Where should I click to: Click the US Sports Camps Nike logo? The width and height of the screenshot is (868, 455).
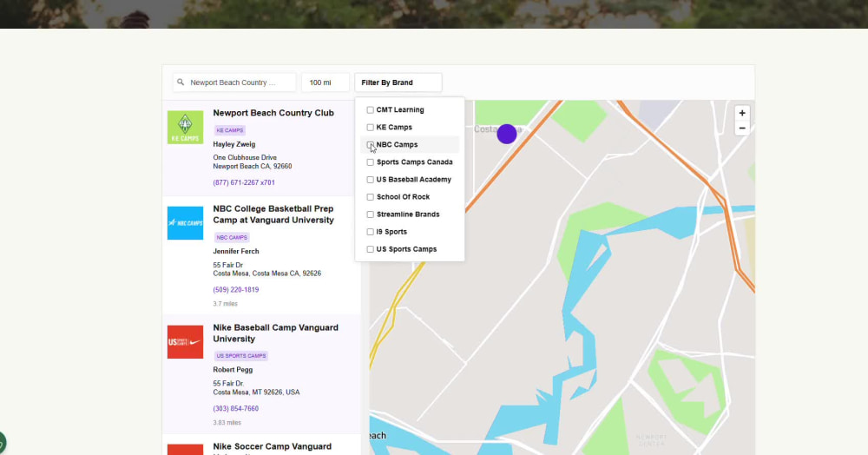pos(185,341)
